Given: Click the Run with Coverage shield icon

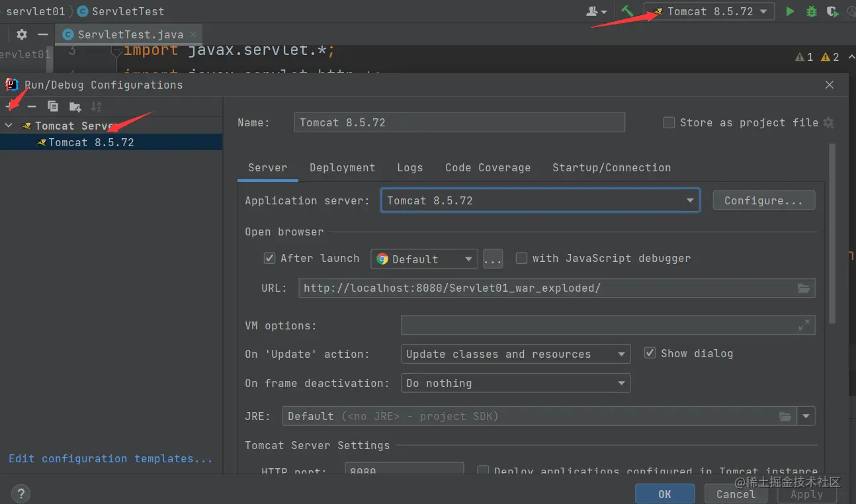Looking at the screenshot, I should pyautogui.click(x=832, y=11).
